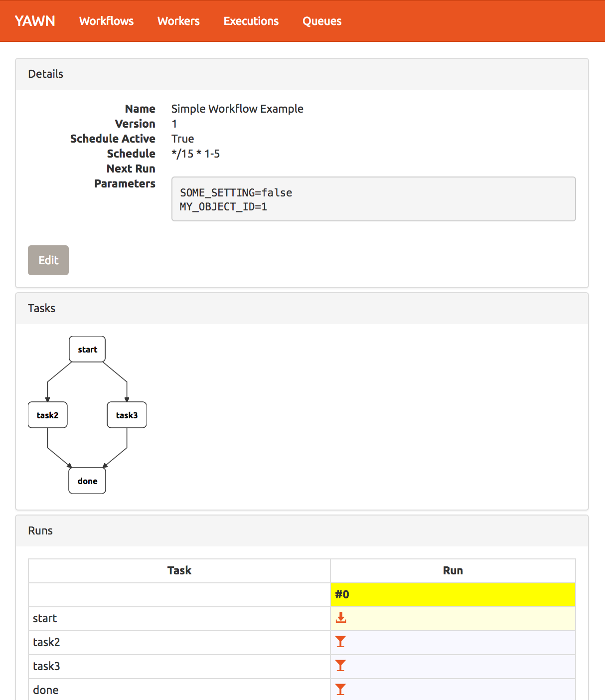Click the waiting icon in done row
Viewport: 605px width, 700px height.
(340, 690)
